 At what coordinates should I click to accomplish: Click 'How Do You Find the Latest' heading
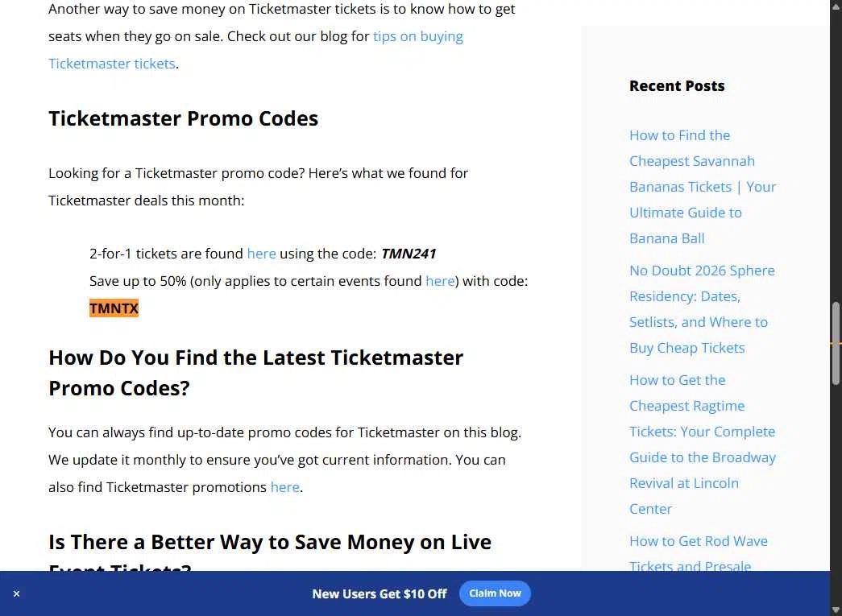255,372
